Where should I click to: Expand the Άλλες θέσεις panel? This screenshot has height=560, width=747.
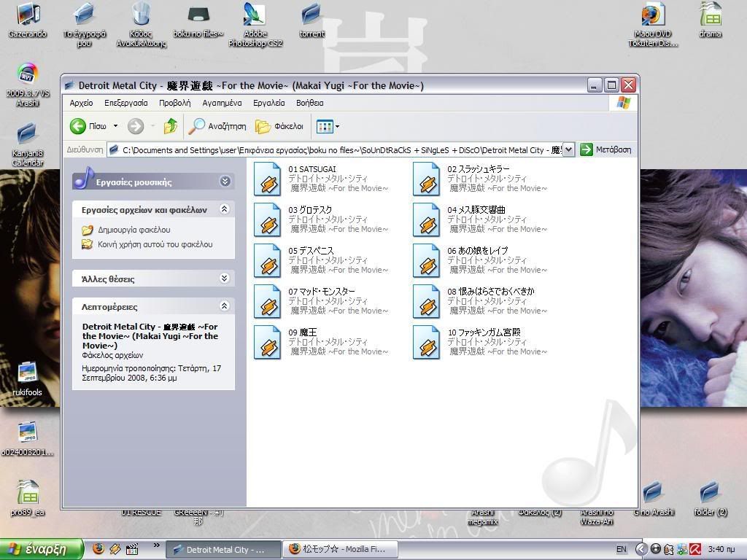click(225, 278)
